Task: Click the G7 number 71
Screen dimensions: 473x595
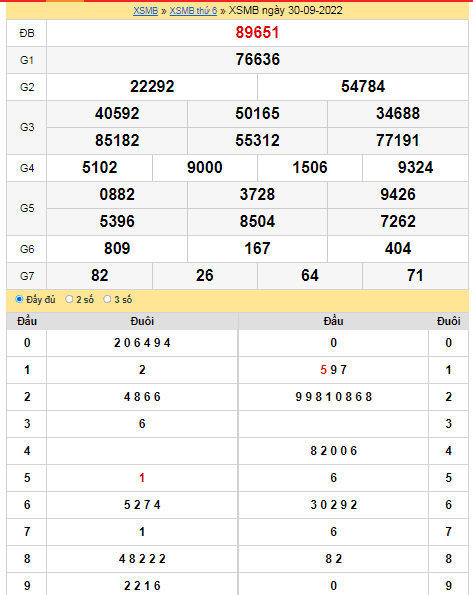Action: (415, 275)
